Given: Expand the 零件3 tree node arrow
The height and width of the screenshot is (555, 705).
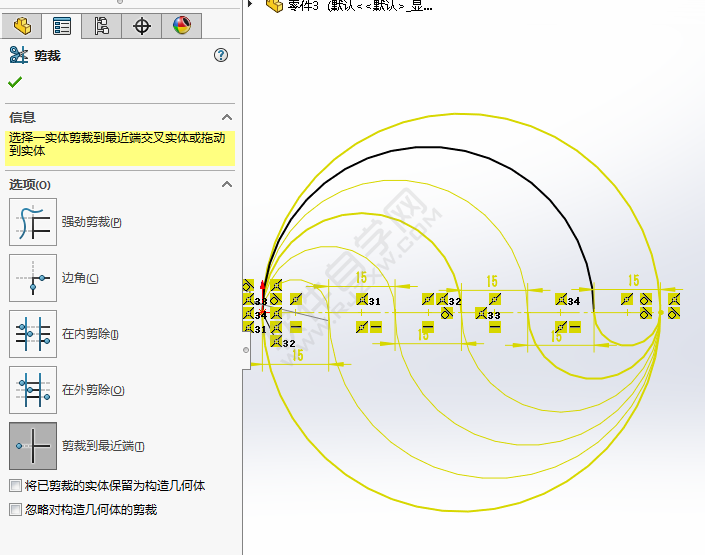Looking at the screenshot, I should coord(250,4).
